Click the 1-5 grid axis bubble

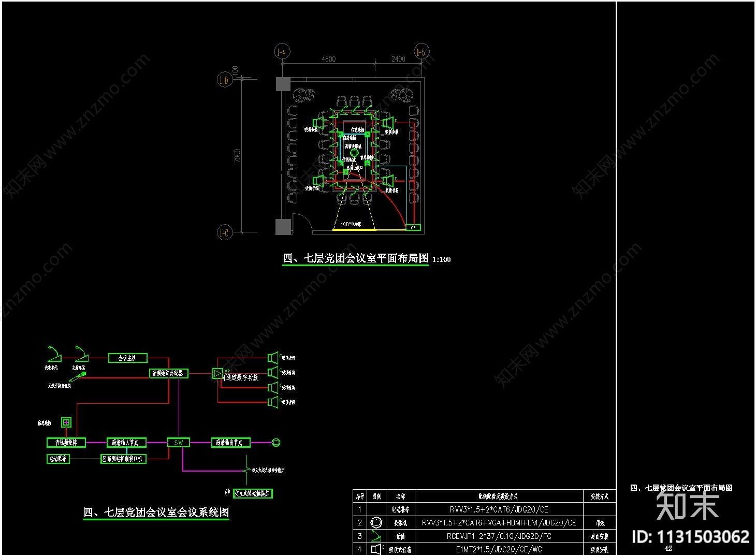pyautogui.click(x=421, y=52)
